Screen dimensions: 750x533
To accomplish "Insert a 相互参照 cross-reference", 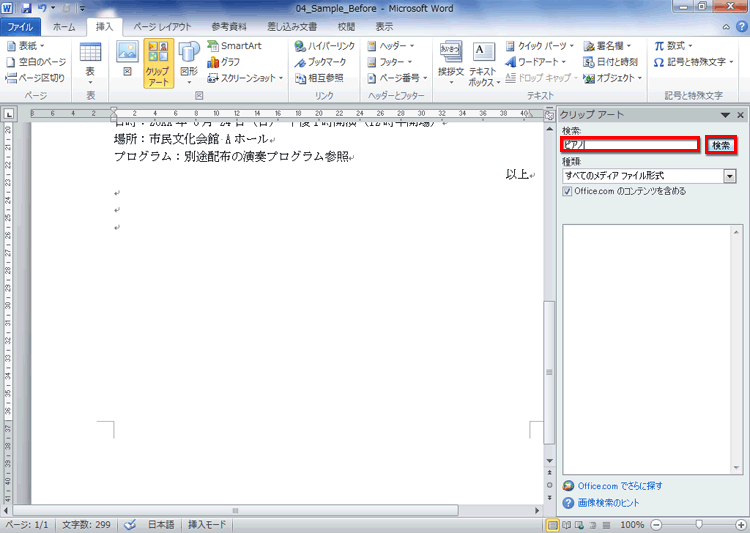I will click(319, 78).
